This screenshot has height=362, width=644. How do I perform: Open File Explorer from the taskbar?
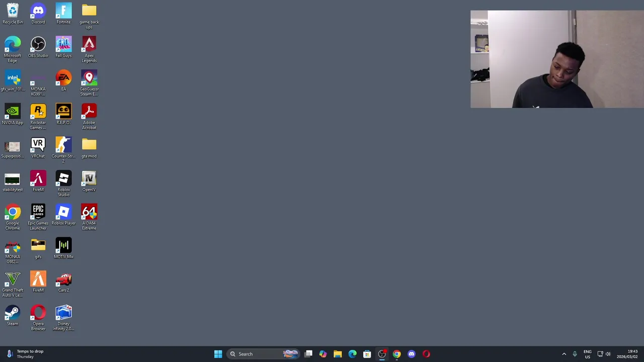(338, 354)
